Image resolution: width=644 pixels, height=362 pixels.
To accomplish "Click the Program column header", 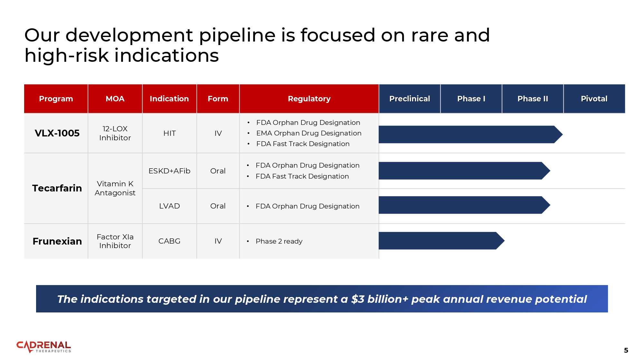I will (56, 99).
